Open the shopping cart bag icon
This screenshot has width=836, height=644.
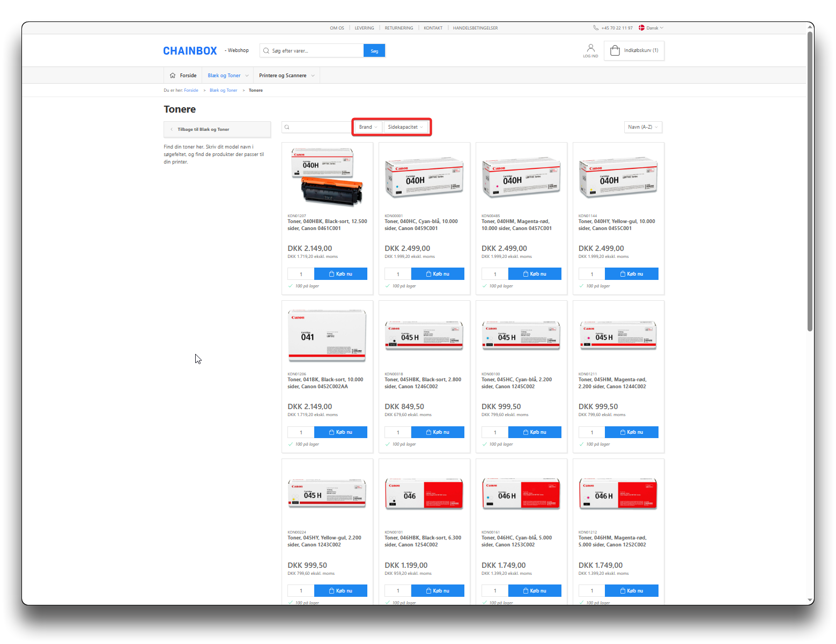615,50
